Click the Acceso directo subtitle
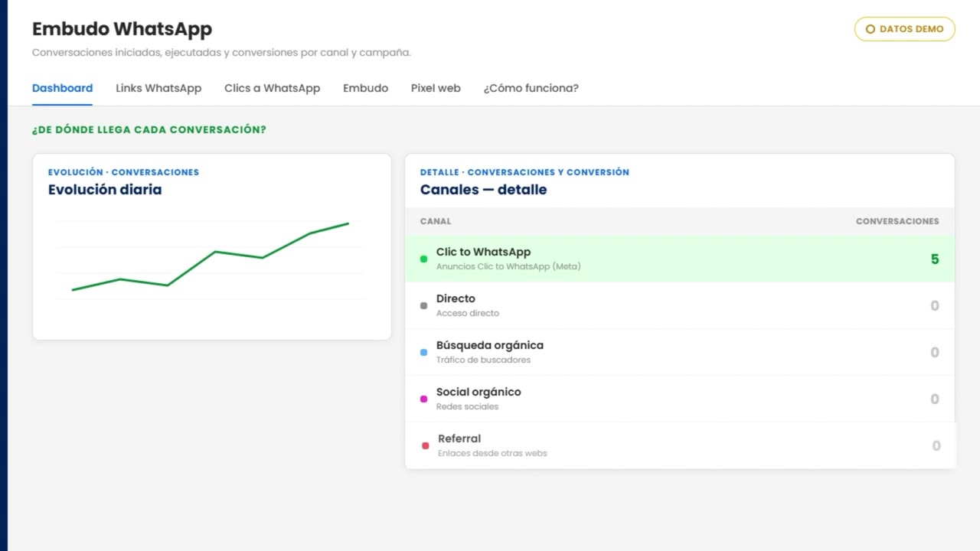The image size is (980, 551). tap(468, 313)
